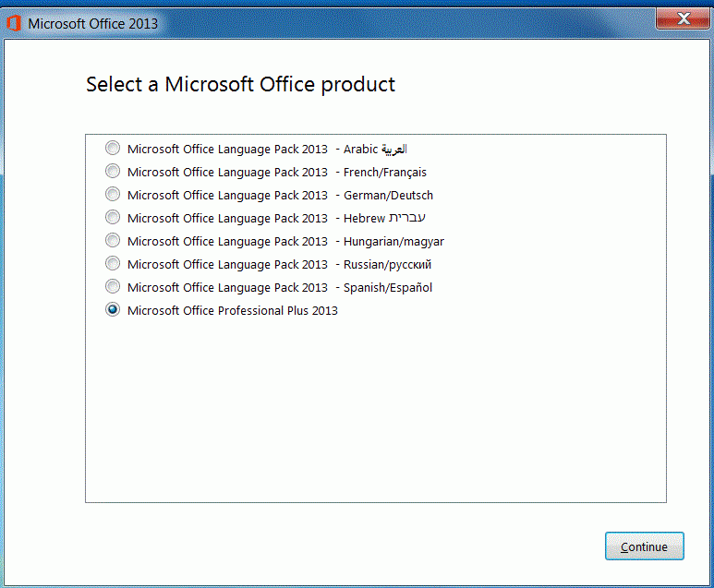Click the 'German/Deutsch' label text
The height and width of the screenshot is (588, 714).
388,196
